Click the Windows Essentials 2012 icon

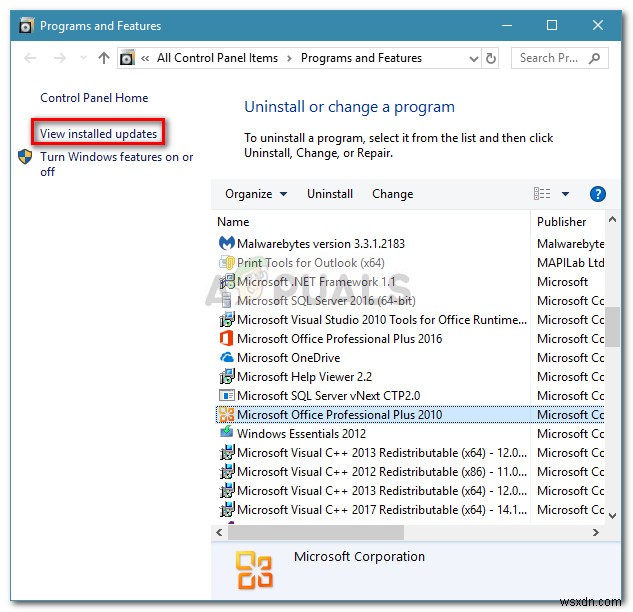click(226, 433)
